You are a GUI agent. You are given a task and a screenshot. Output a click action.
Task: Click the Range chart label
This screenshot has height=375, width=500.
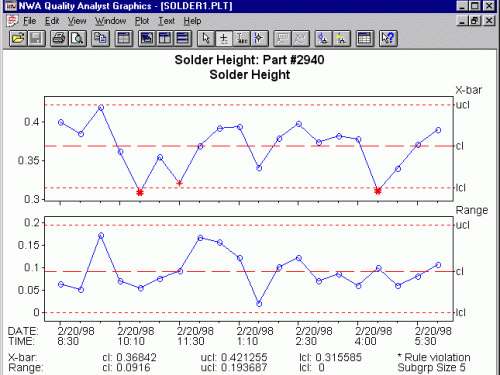pos(472,210)
